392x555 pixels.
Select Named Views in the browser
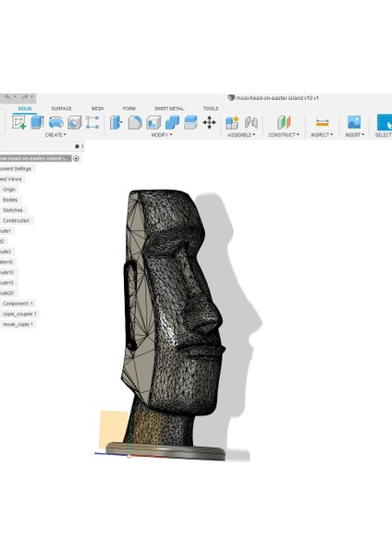[x=12, y=179]
